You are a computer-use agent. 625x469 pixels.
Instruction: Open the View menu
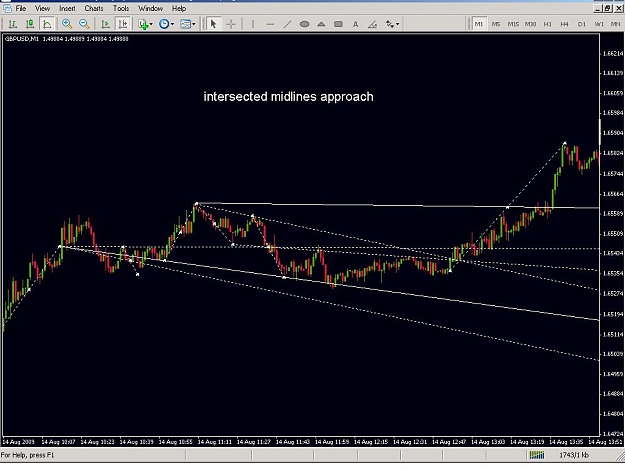(42, 8)
